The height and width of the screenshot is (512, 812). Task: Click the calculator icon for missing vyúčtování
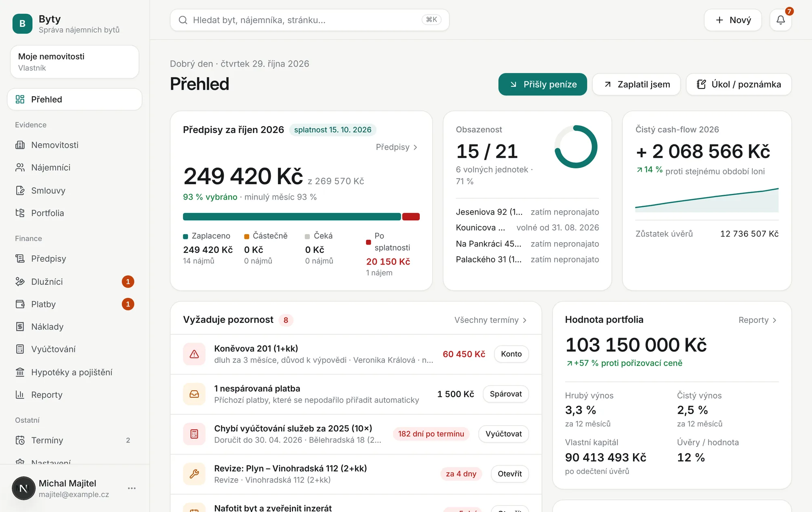194,434
